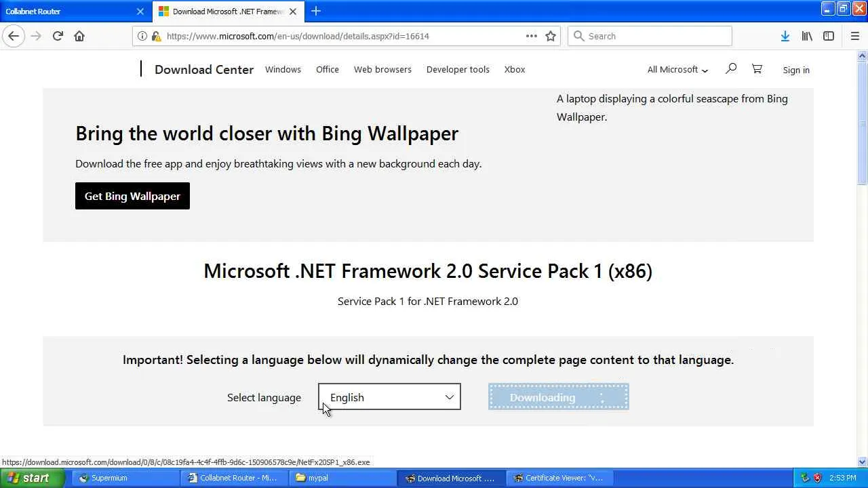Switch to the Collabnet Router tab
The image size is (868, 488).
point(75,12)
